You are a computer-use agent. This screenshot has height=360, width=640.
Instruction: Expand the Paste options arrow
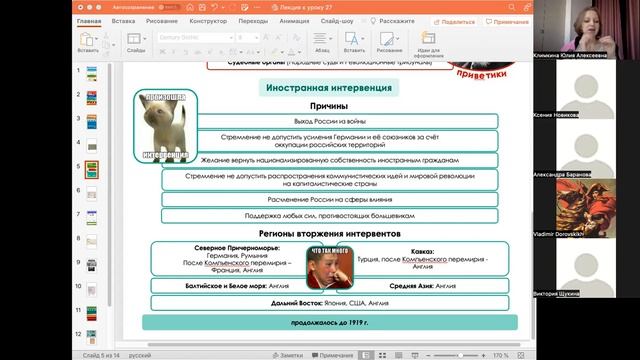click(x=97, y=39)
